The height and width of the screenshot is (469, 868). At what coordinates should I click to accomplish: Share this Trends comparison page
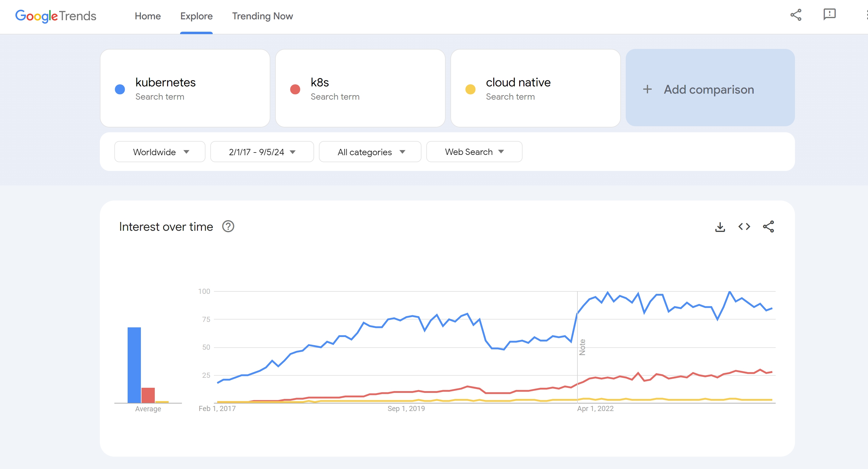point(796,15)
